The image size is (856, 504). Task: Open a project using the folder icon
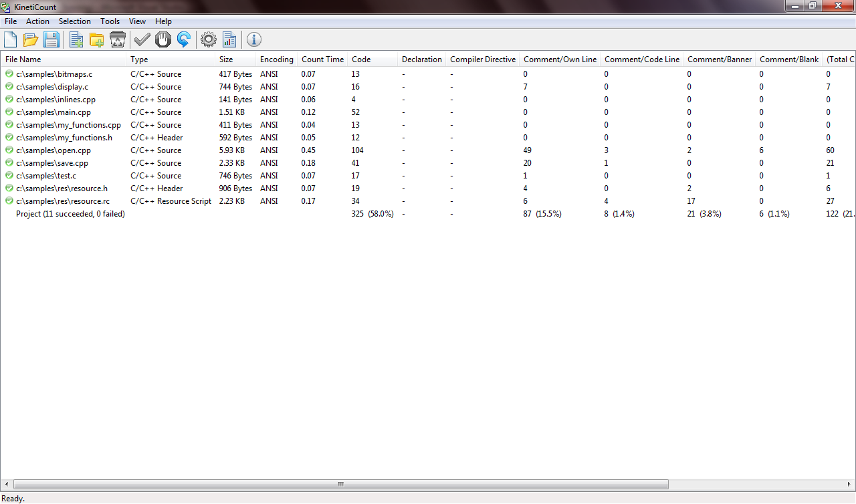click(31, 40)
